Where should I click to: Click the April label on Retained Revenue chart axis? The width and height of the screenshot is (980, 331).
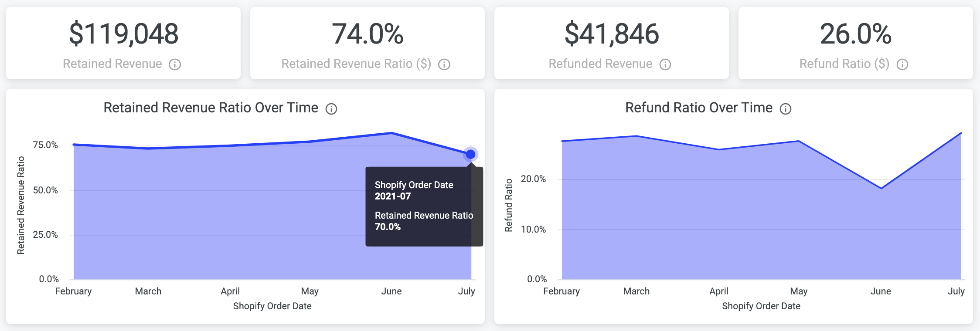pyautogui.click(x=230, y=291)
